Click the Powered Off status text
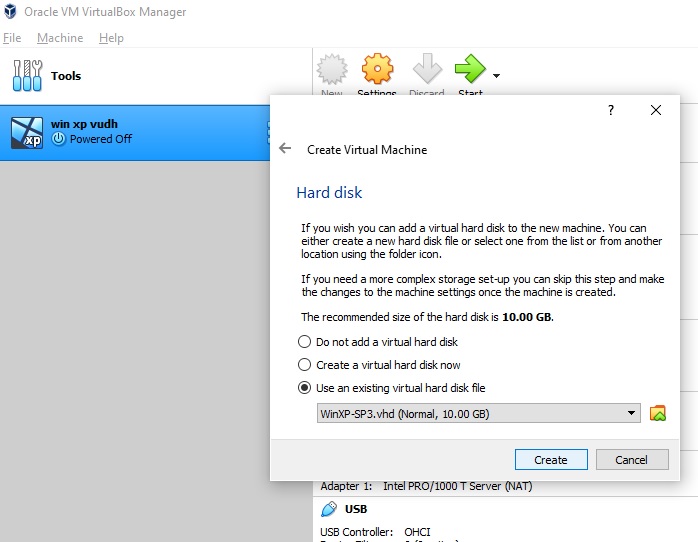Viewport: 698px width, 542px height. tap(101, 139)
